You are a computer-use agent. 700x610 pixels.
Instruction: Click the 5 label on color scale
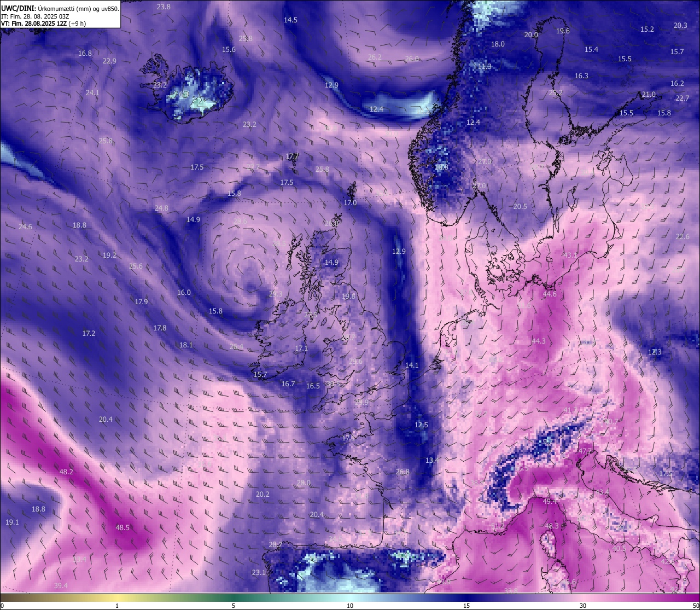pos(234,606)
